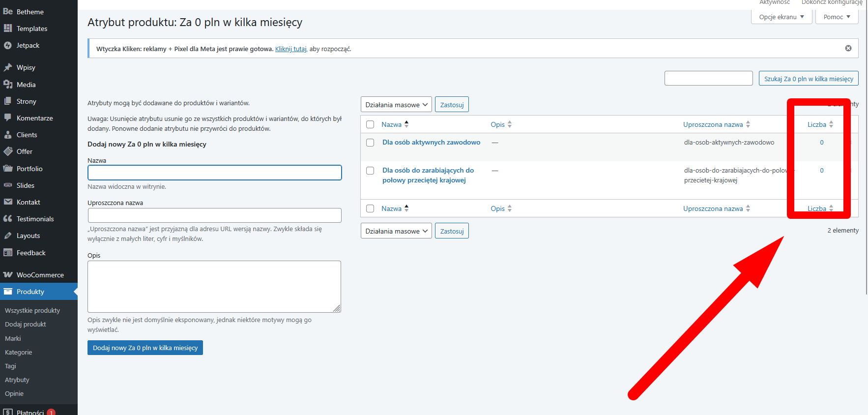Click the page's vertical scrollbar
Image resolution: width=868 pixels, height=415 pixels.
click(866, 148)
